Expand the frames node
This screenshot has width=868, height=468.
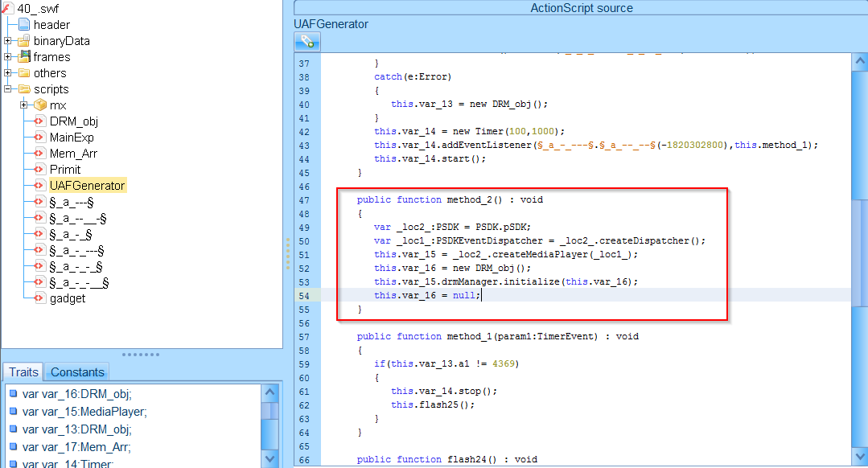coord(8,57)
